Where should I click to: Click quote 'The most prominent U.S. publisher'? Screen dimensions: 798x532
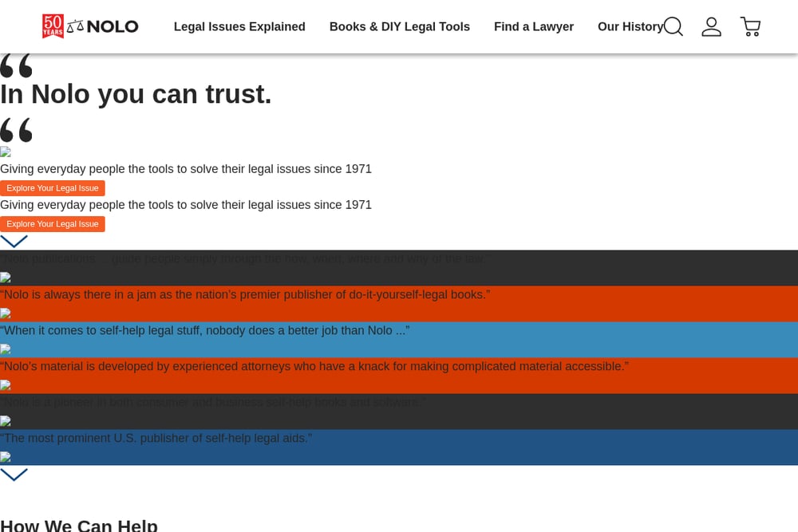coord(156,438)
